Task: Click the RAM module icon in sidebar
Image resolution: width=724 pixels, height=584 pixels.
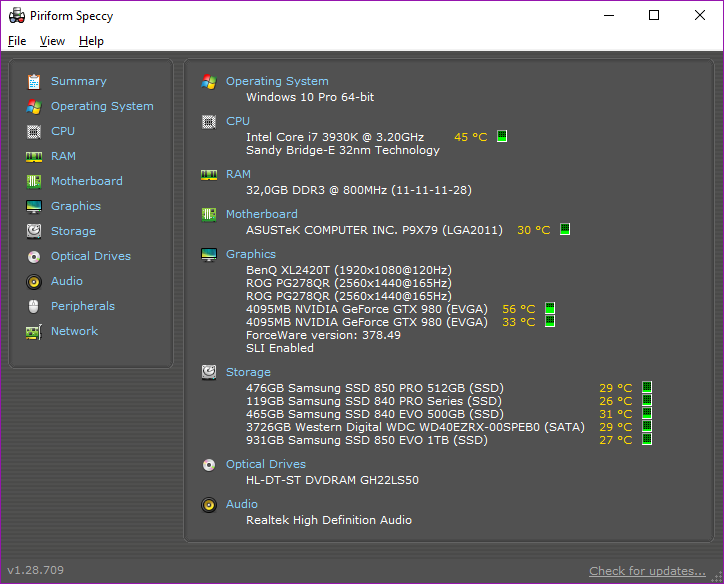Action: coord(34,156)
